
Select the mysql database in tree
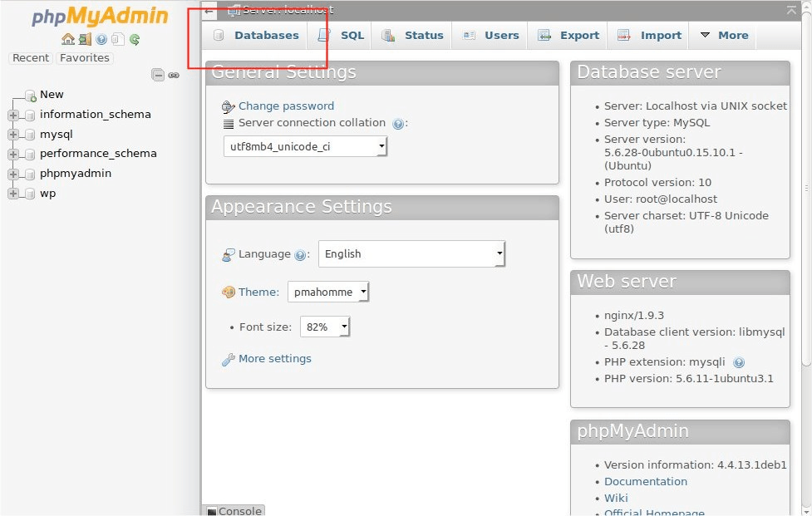pyautogui.click(x=57, y=134)
